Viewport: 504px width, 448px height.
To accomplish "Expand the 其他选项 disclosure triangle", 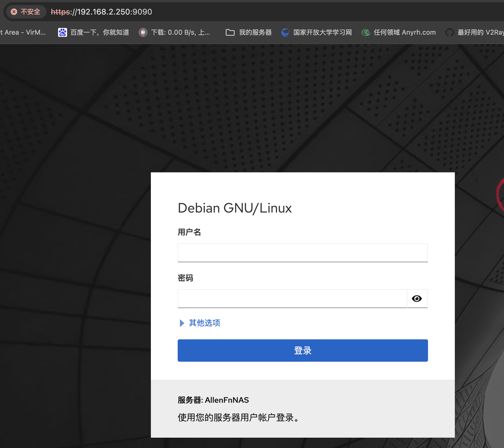I will [x=182, y=323].
